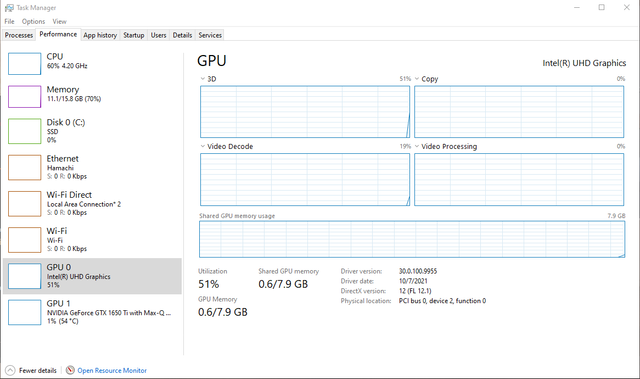Open the Resource Monitor link
The height and width of the screenshot is (379, 640).
pos(112,370)
